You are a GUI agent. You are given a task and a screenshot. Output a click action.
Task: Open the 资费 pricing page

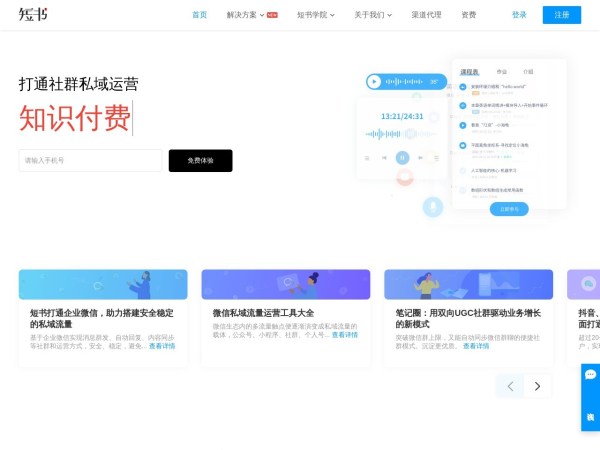pos(469,15)
